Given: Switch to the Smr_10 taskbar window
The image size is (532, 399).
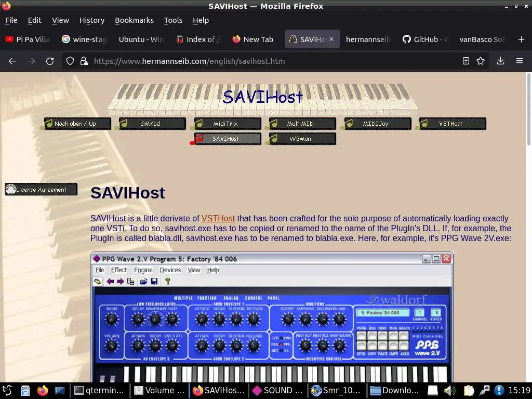Looking at the screenshot, I should point(337,391).
